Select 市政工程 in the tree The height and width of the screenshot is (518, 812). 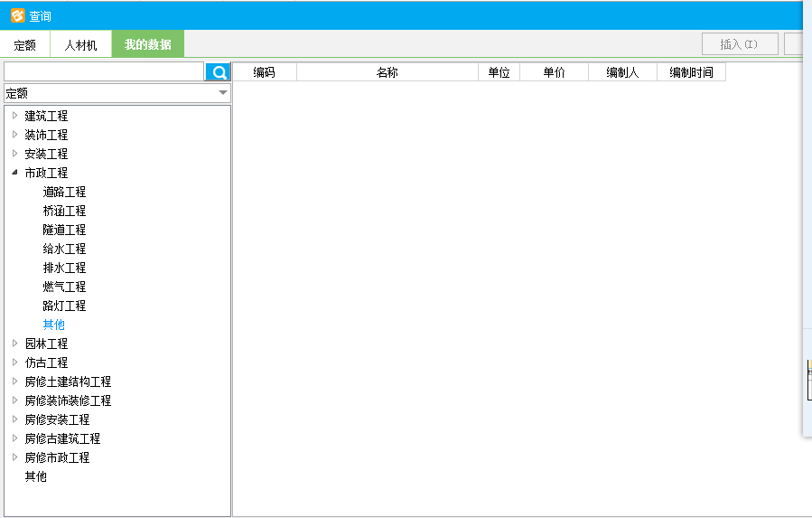(x=46, y=173)
